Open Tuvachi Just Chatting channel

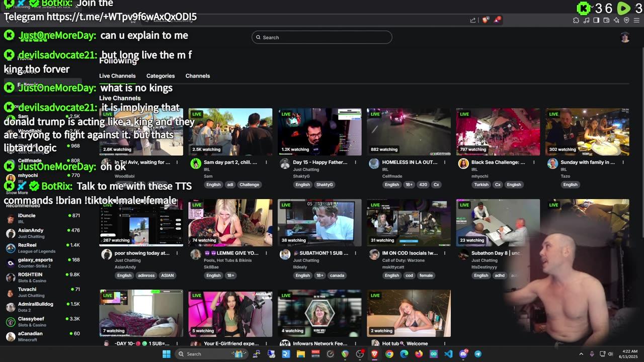pos(43,292)
